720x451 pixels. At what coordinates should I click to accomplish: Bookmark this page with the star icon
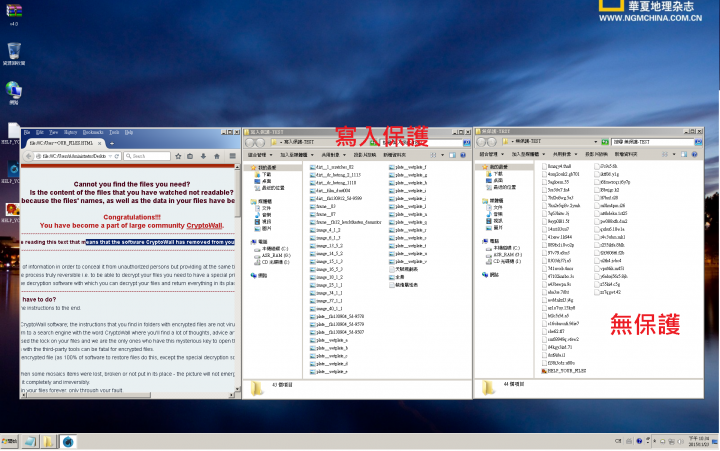pyautogui.click(x=178, y=156)
